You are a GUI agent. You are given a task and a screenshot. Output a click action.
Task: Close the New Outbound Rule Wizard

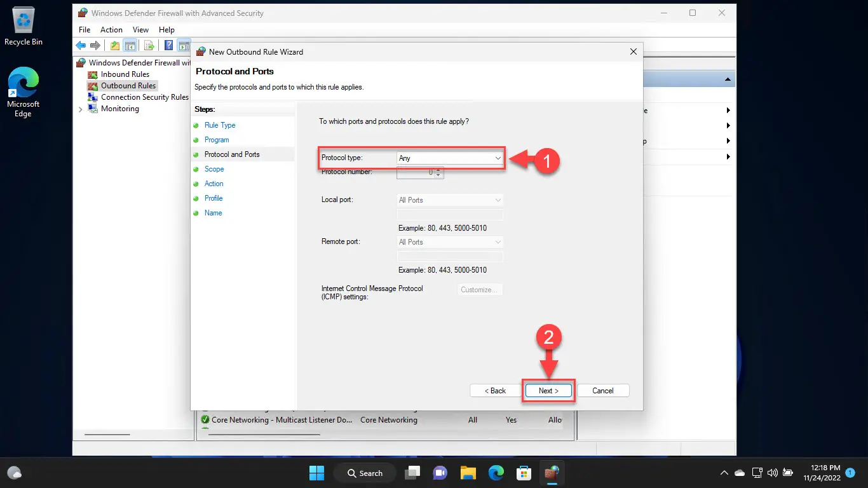tap(633, 51)
